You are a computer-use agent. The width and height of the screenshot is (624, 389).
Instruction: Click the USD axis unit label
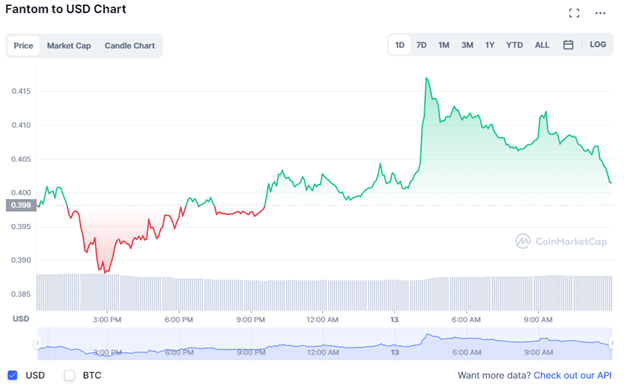21,319
